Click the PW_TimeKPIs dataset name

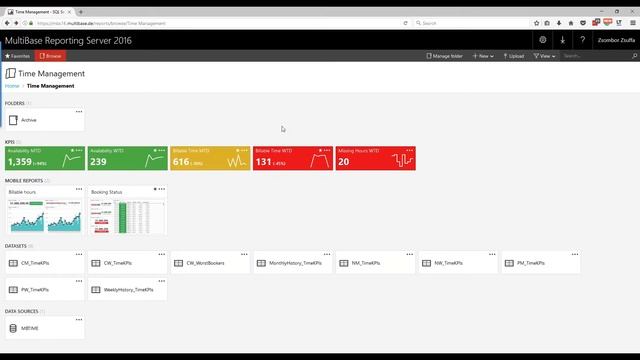pyautogui.click(x=35, y=290)
